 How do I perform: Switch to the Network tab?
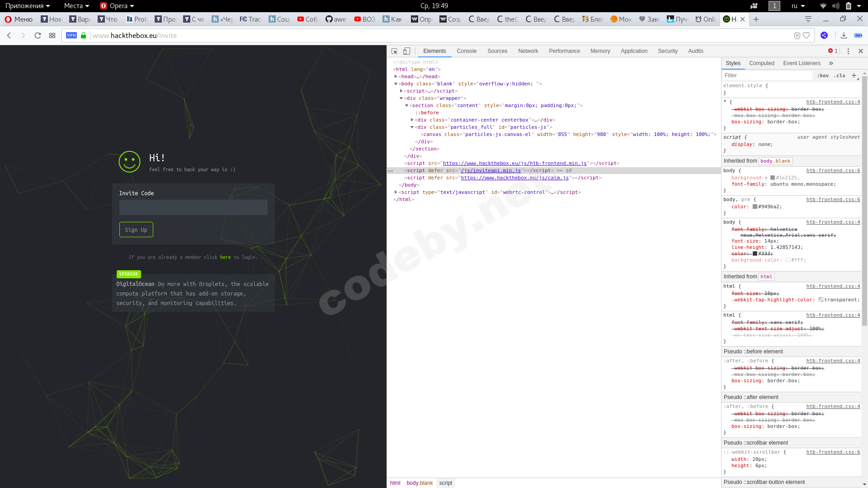point(528,51)
